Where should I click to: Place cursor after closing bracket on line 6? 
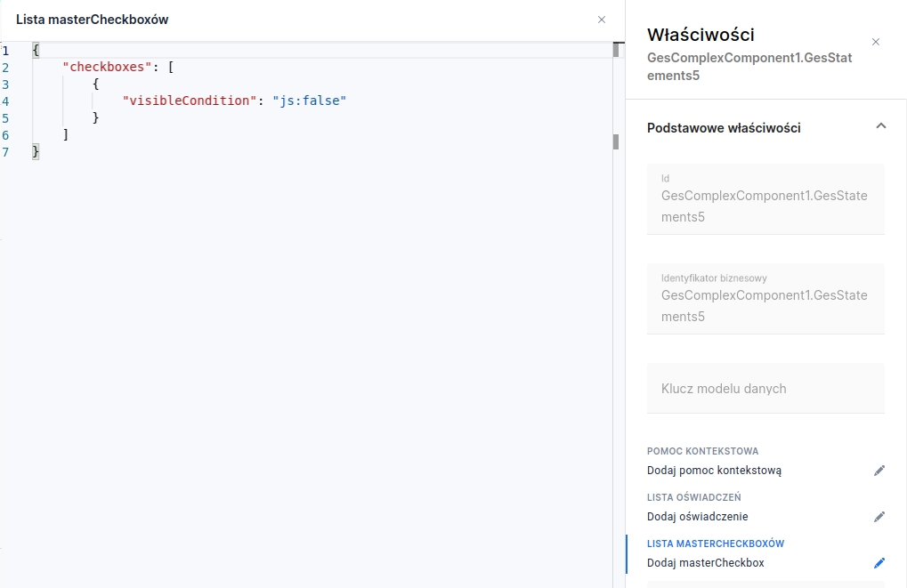(69, 134)
